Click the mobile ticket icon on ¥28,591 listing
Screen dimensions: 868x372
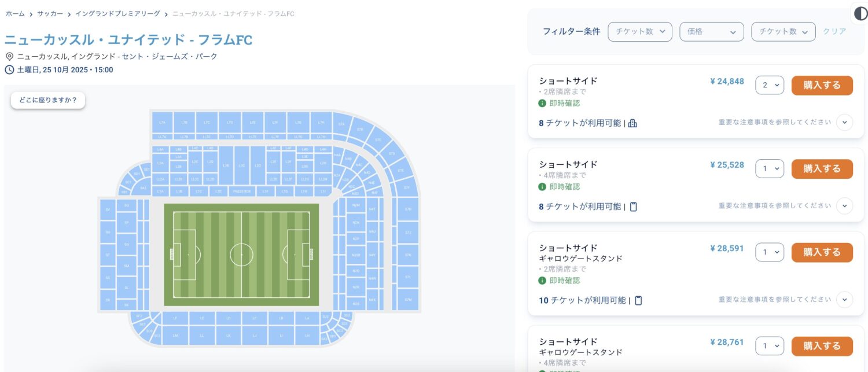point(638,300)
